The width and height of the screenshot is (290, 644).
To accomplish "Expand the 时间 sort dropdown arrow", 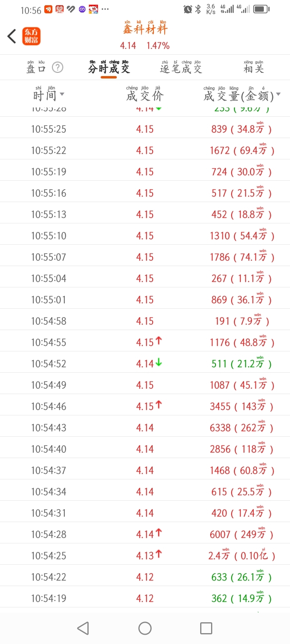I will point(62,95).
